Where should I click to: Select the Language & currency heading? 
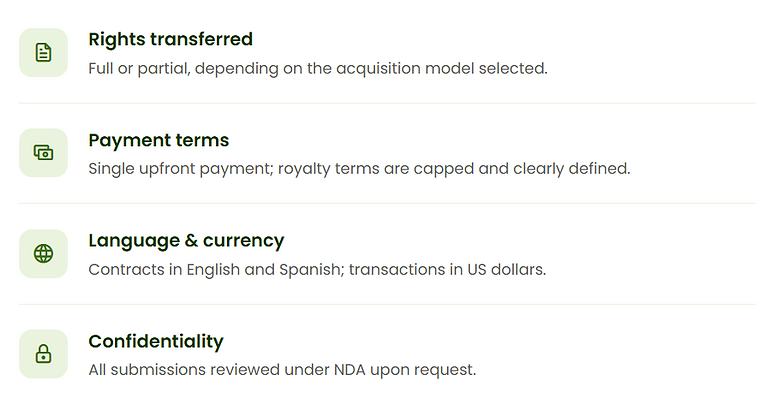(x=186, y=241)
